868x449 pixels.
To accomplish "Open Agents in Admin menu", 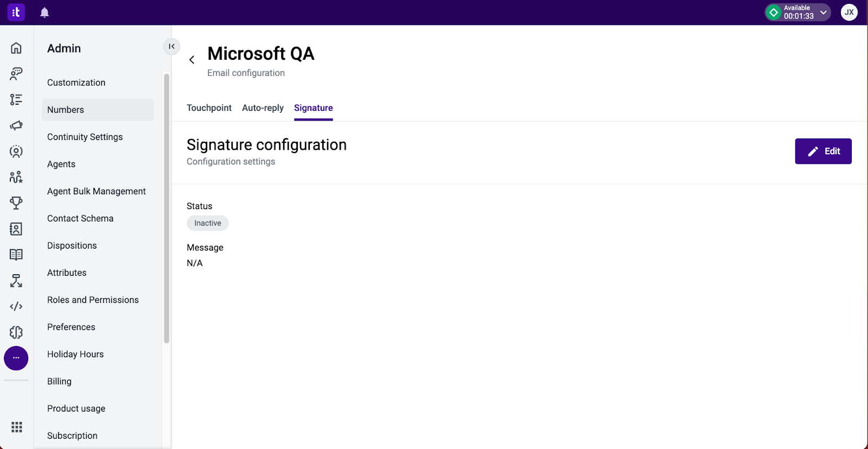I will pyautogui.click(x=98, y=164).
